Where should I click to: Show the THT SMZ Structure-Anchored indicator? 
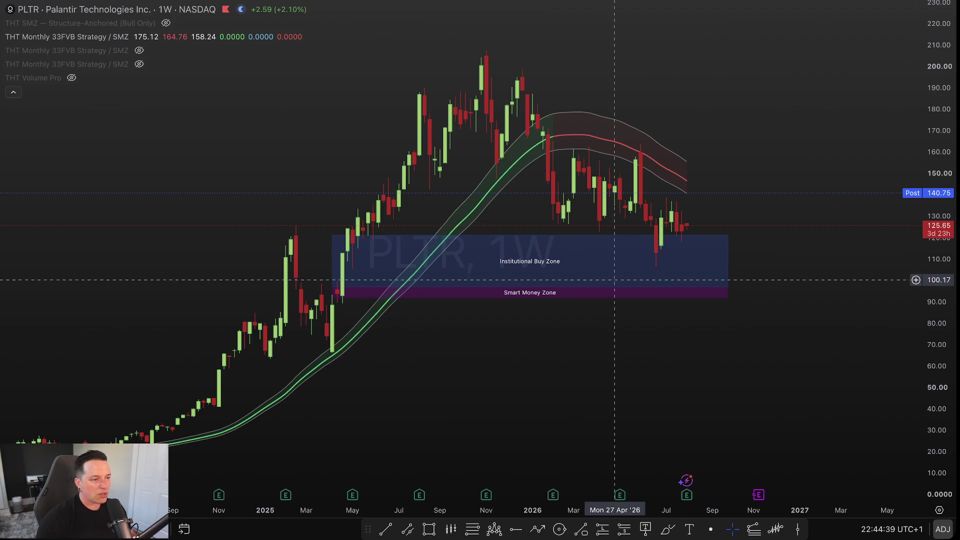tap(166, 23)
